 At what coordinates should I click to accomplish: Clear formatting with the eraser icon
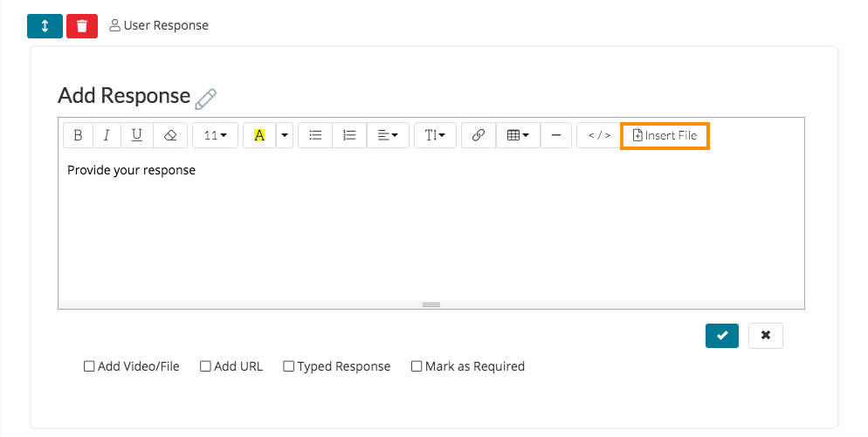pos(170,135)
